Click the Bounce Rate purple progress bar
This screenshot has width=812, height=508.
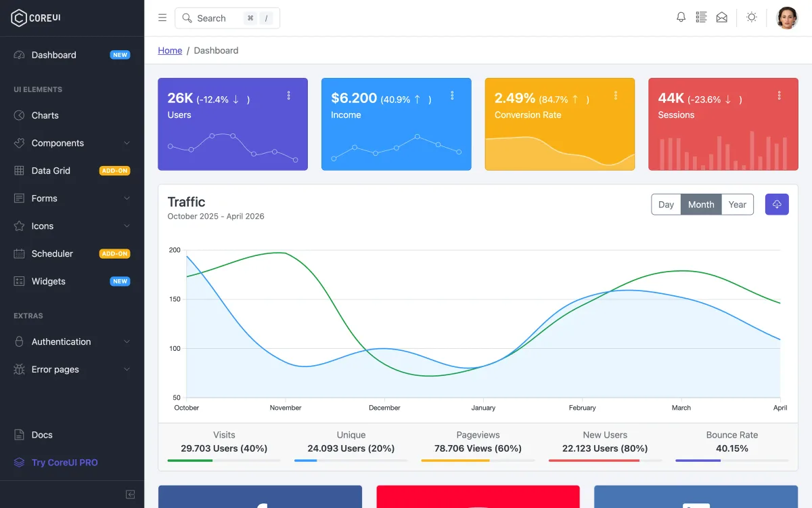[732, 461]
